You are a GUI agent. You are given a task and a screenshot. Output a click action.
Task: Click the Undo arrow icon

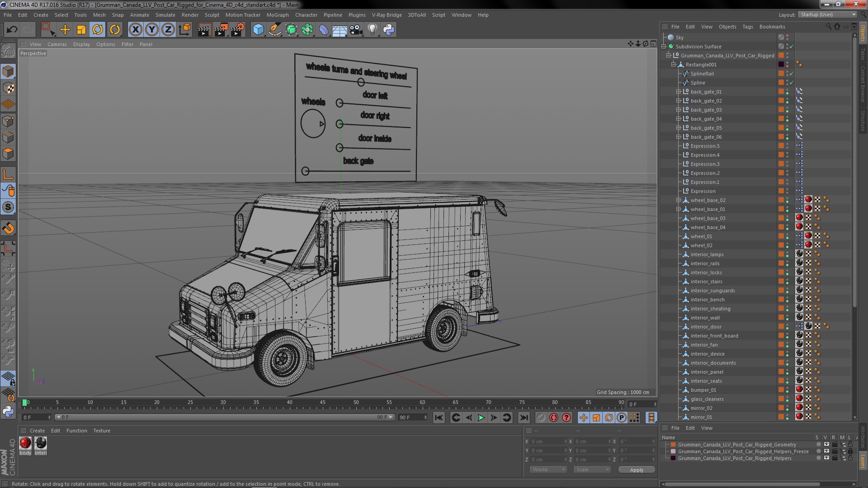(12, 30)
